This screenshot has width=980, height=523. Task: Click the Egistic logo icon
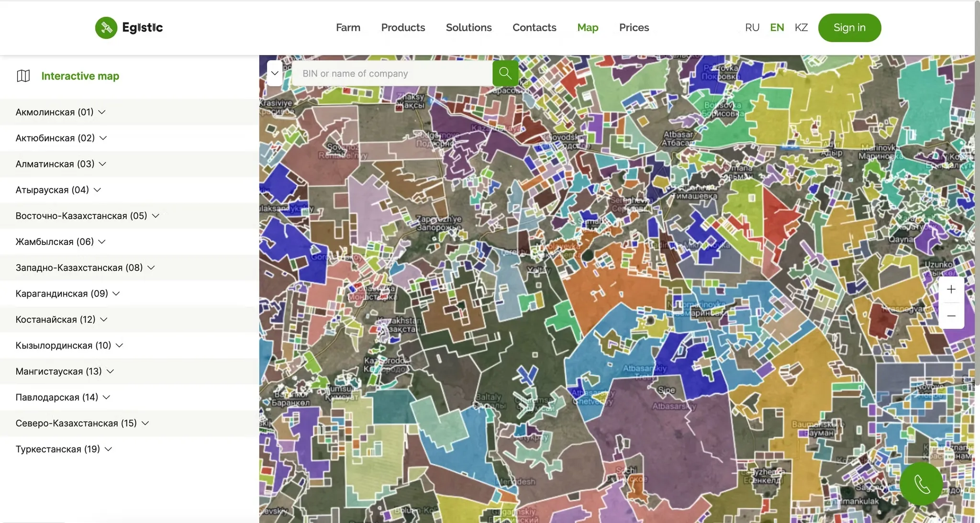[x=106, y=28]
